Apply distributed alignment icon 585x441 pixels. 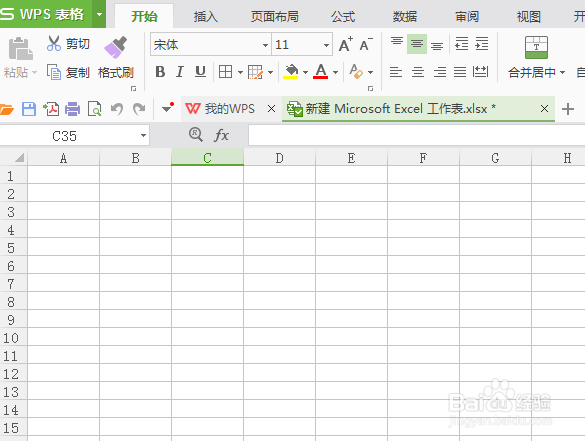pyautogui.click(x=480, y=72)
